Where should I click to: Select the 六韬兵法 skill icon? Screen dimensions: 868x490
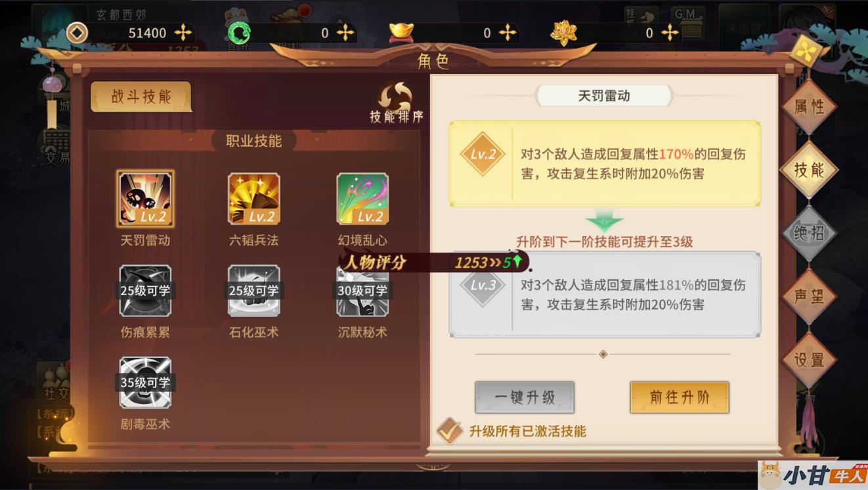(253, 199)
